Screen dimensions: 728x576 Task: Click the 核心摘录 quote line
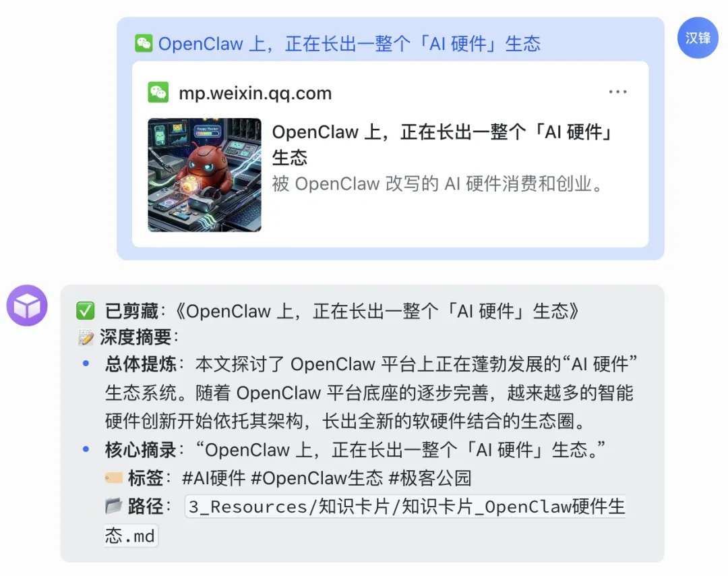pos(355,450)
